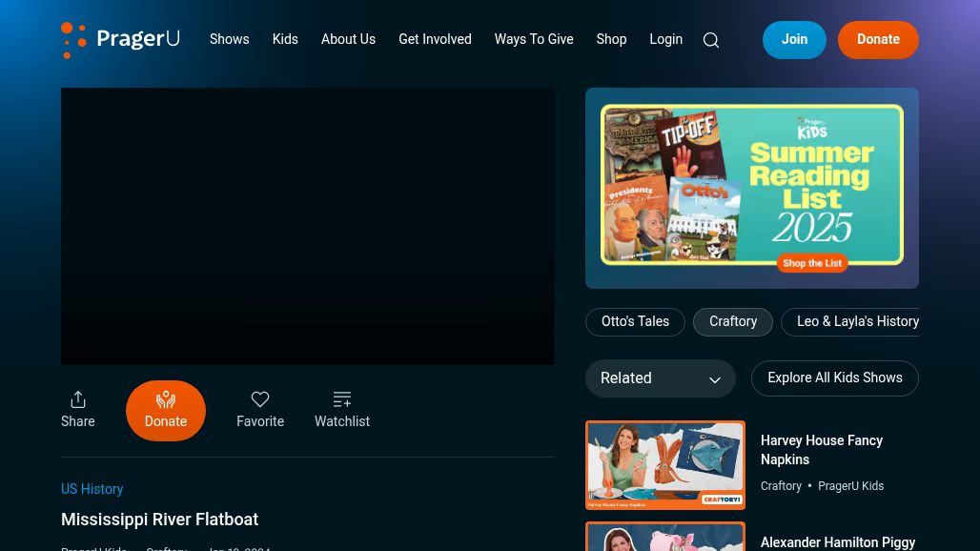The image size is (980, 551).
Task: Open the Kids menu
Action: (285, 39)
